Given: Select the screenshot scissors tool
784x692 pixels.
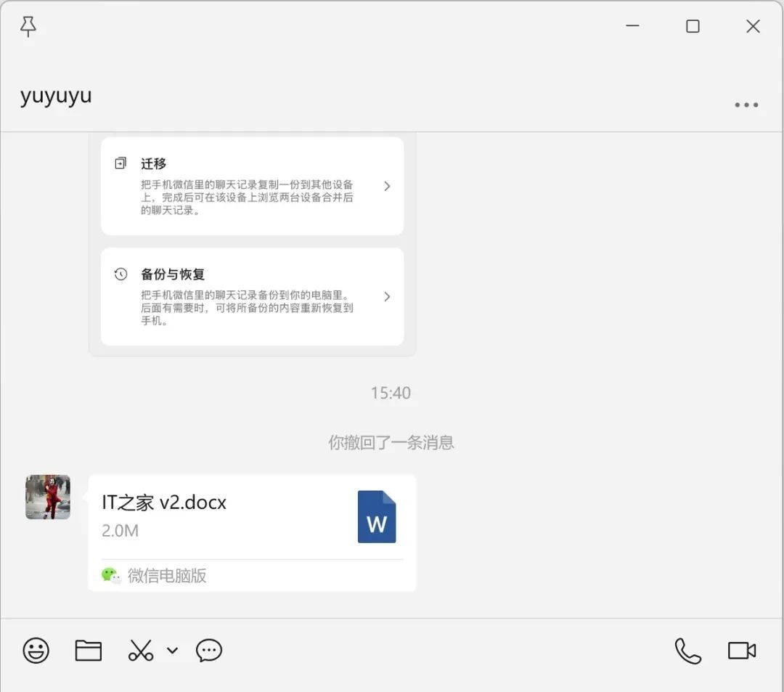Looking at the screenshot, I should point(140,651).
